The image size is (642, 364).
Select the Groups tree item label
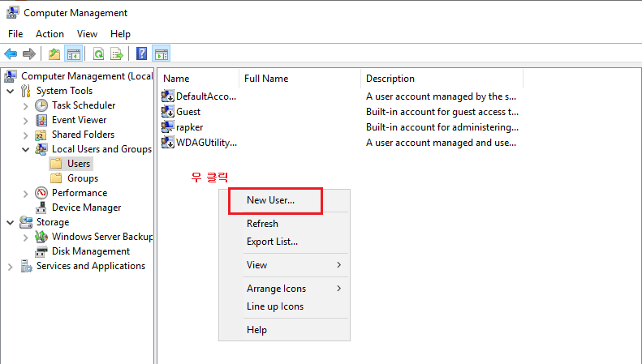(83, 178)
